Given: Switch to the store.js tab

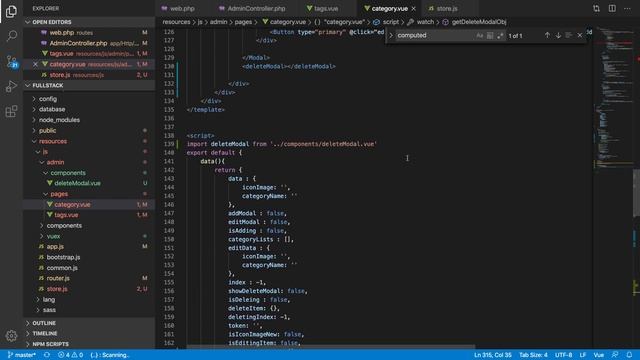Looking at the screenshot, I should click(447, 8).
